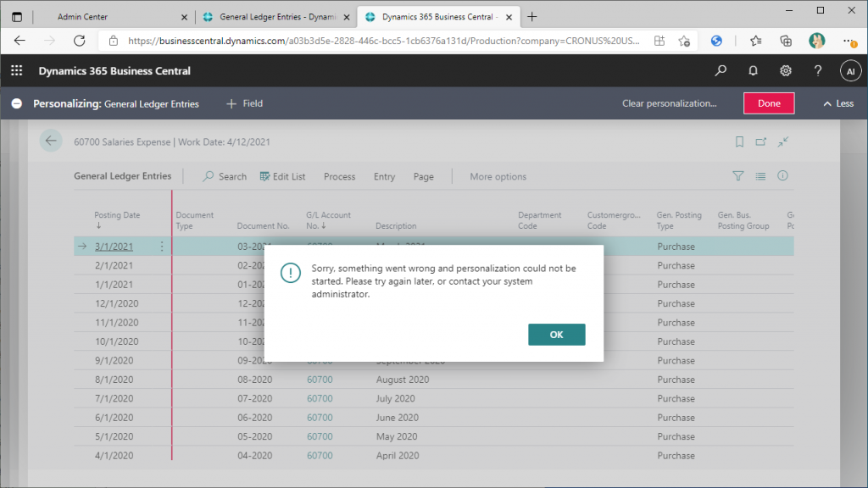The height and width of the screenshot is (488, 868).
Task: Open browser collections icon
Action: (x=786, y=41)
